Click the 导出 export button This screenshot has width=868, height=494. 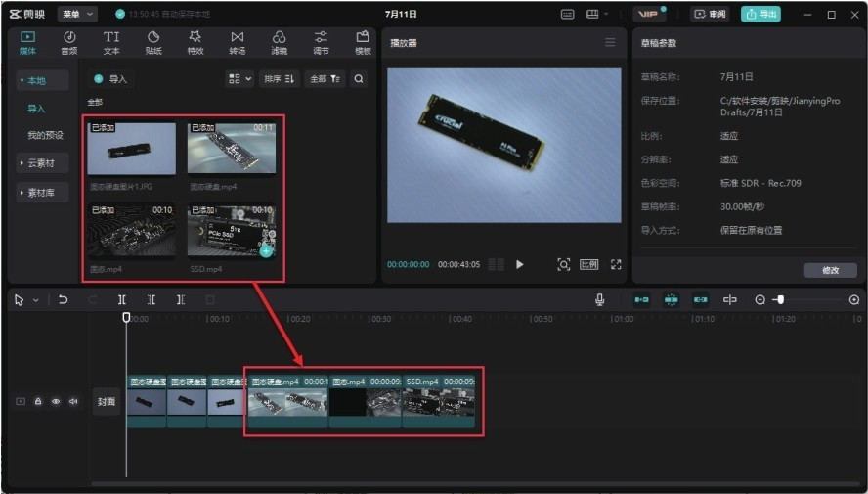tap(761, 14)
